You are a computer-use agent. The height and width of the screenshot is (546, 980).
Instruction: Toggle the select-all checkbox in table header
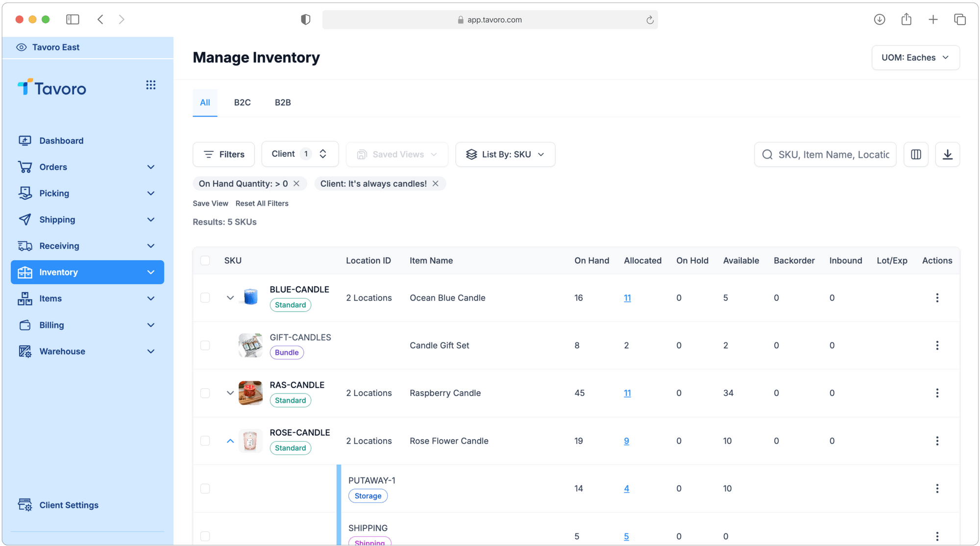[205, 260]
